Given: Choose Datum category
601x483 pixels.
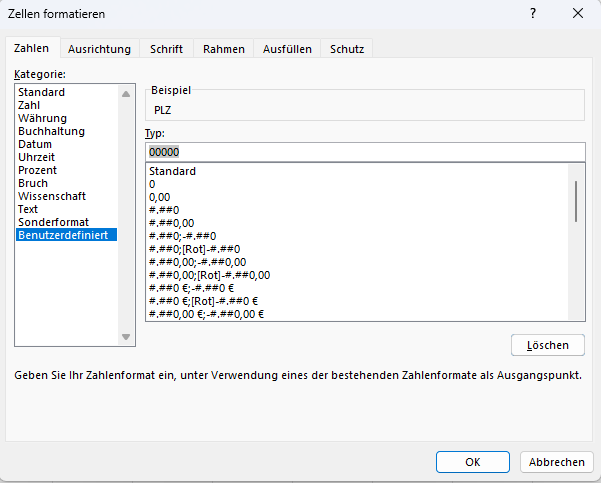Looking at the screenshot, I should [35, 144].
